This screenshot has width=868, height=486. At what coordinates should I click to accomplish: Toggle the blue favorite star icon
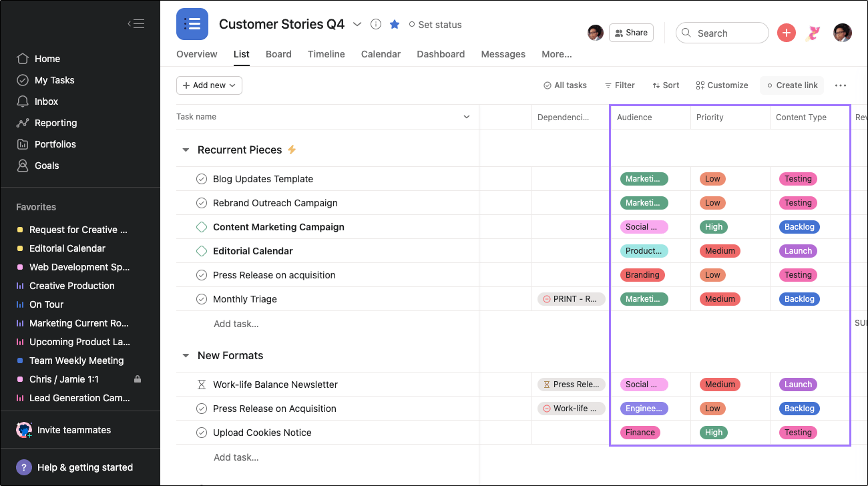[x=395, y=24]
